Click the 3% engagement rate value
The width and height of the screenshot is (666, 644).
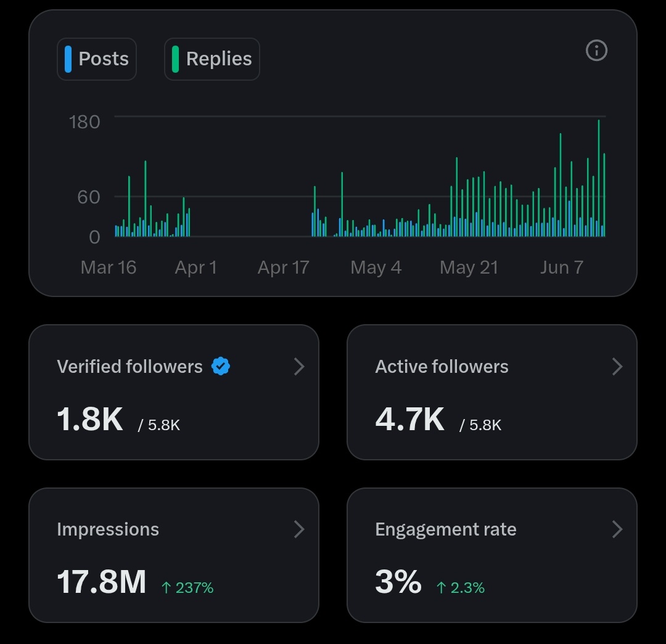398,582
